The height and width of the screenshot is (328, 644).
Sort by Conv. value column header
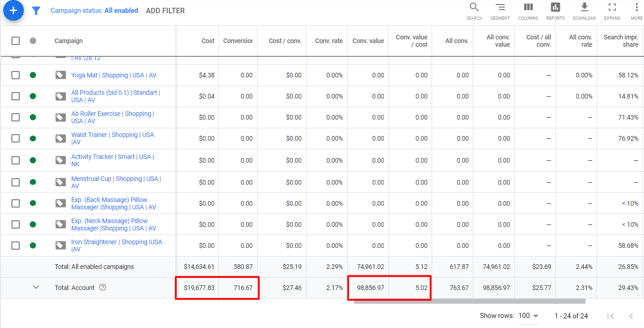click(x=368, y=41)
